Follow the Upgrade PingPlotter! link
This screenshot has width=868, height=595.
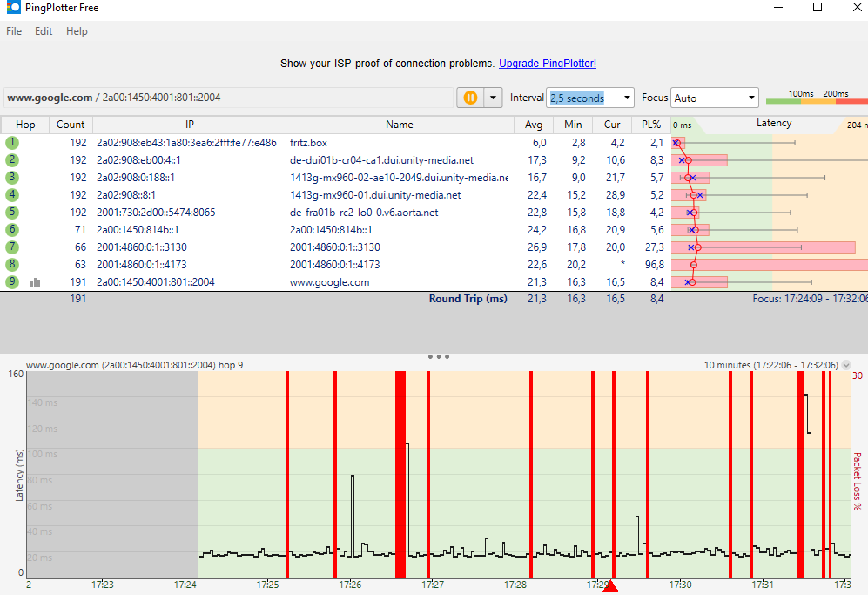pos(548,63)
